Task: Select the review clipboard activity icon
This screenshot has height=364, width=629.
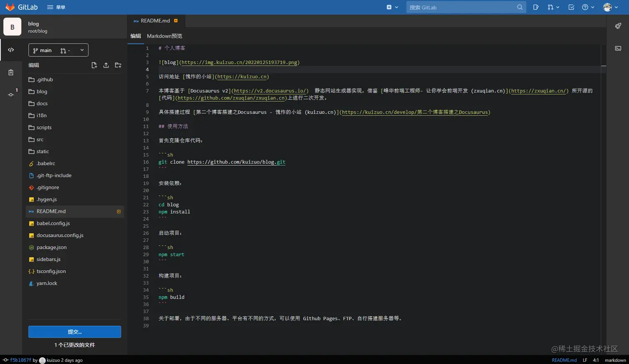Action: click(11, 72)
